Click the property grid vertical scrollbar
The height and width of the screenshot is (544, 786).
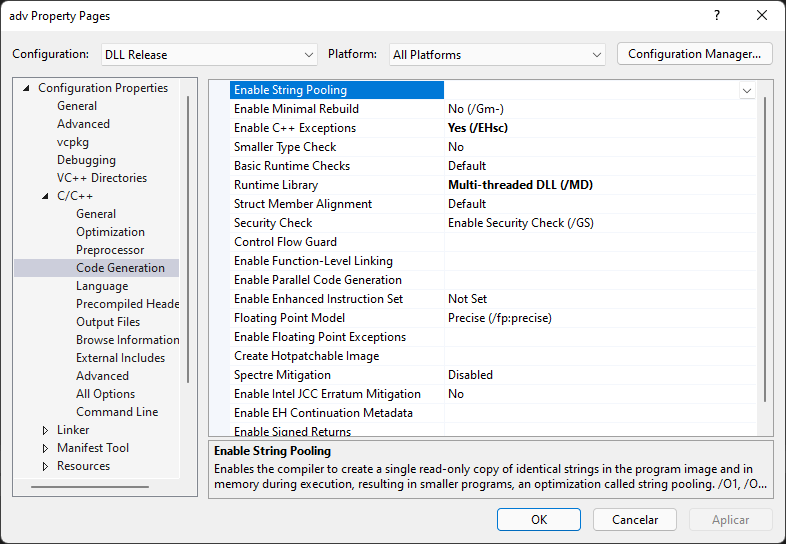pyautogui.click(x=765, y=249)
